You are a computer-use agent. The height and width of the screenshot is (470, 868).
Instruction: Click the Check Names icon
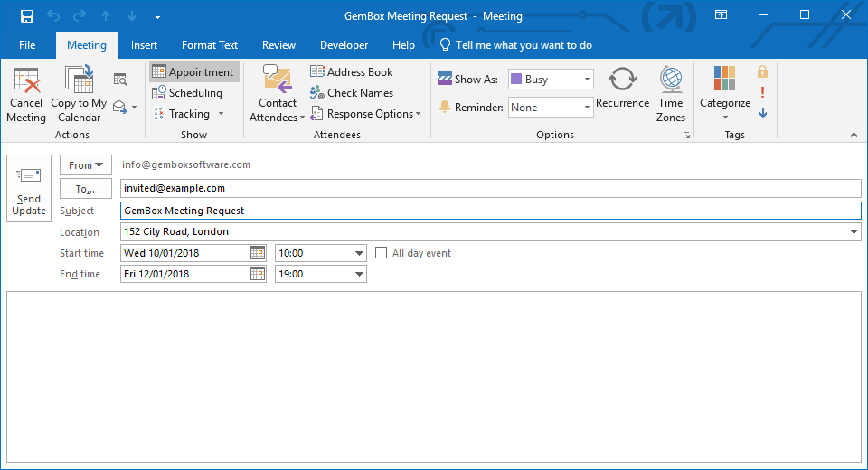click(x=317, y=93)
